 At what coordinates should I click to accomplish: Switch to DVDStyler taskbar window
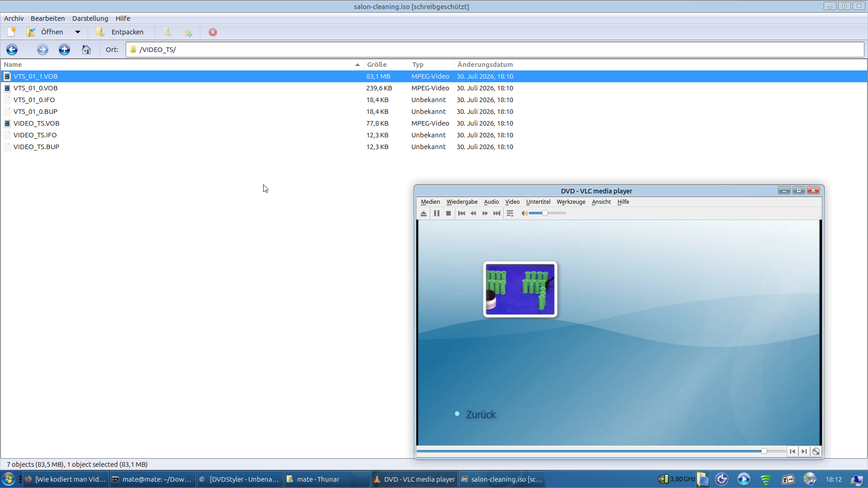240,479
